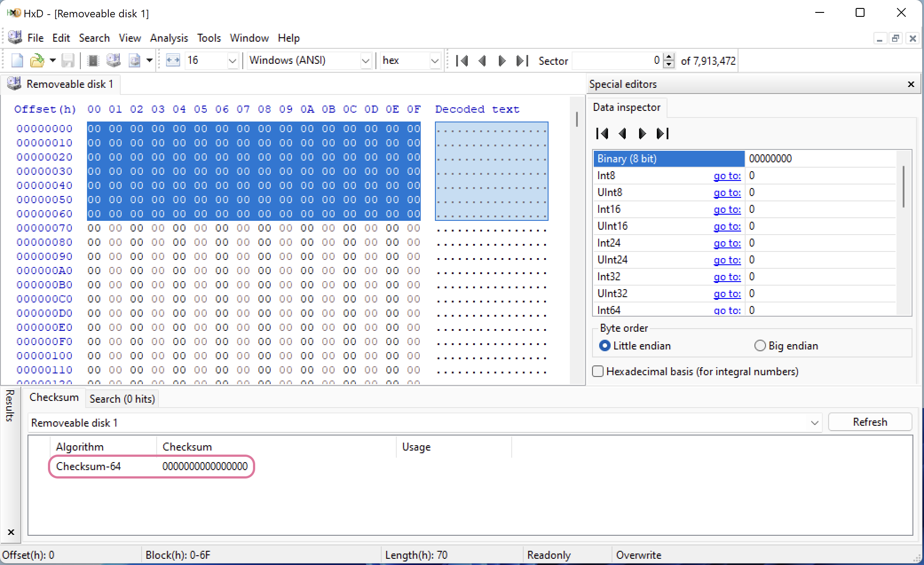Minimize the inner document window
Viewport: 924px width, 565px height.
(x=879, y=39)
